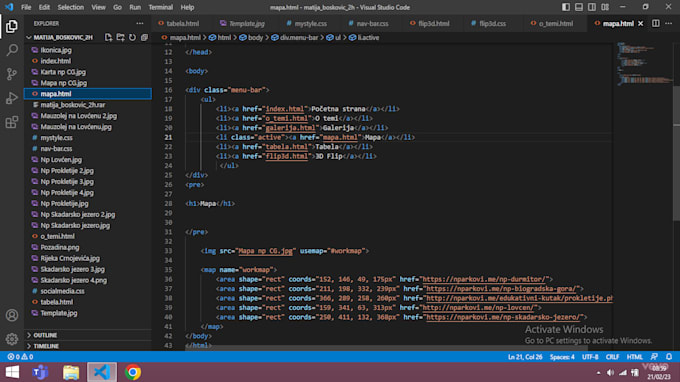680x382 pixels.
Task: Click the volume icon in system tray
Action: click(x=610, y=373)
